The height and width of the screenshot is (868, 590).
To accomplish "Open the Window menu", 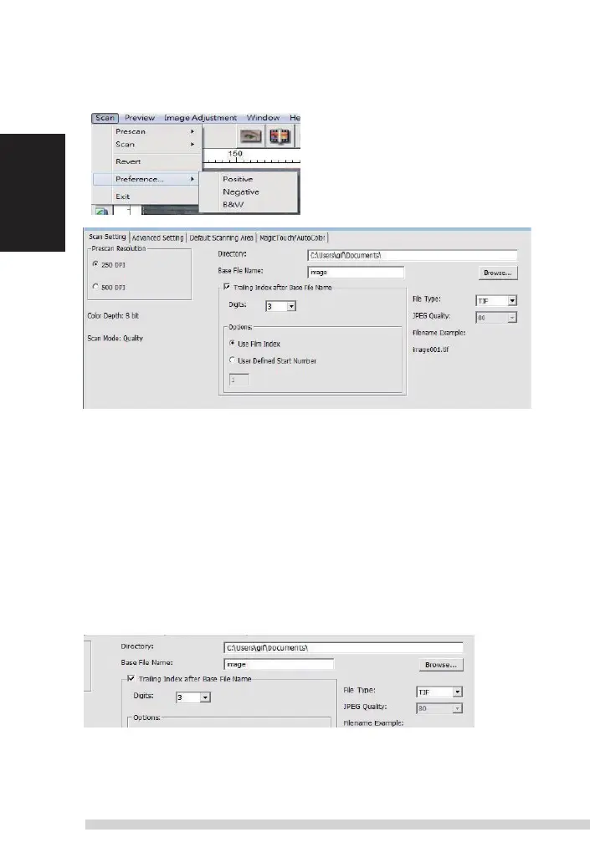I will tap(263, 118).
